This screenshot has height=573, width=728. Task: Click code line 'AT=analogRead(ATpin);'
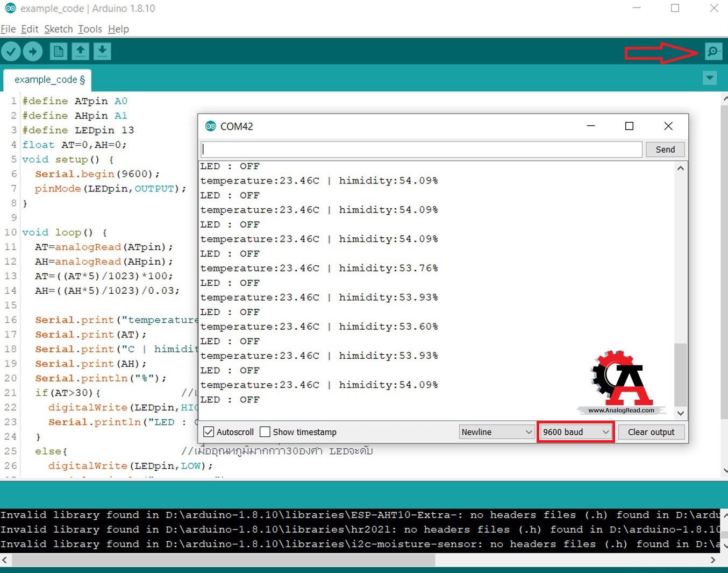[104, 247]
